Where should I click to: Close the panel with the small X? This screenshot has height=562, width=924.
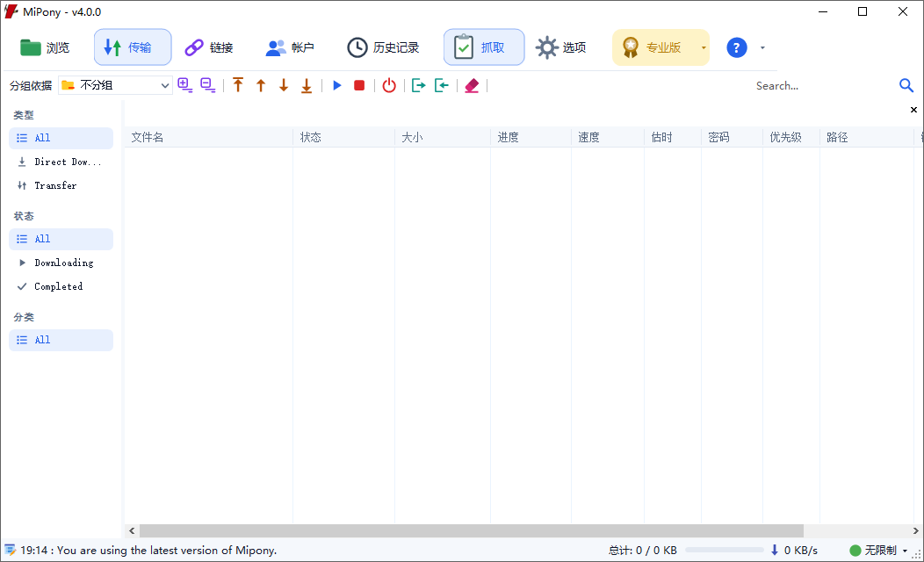point(914,110)
